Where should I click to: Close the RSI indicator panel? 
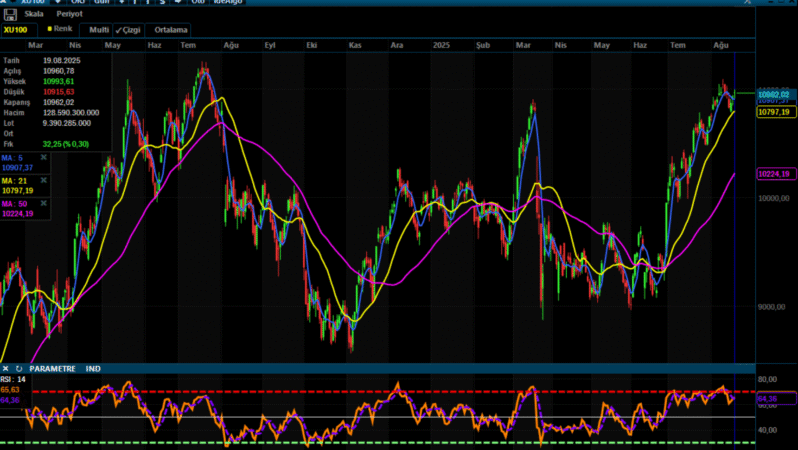[x=6, y=369]
